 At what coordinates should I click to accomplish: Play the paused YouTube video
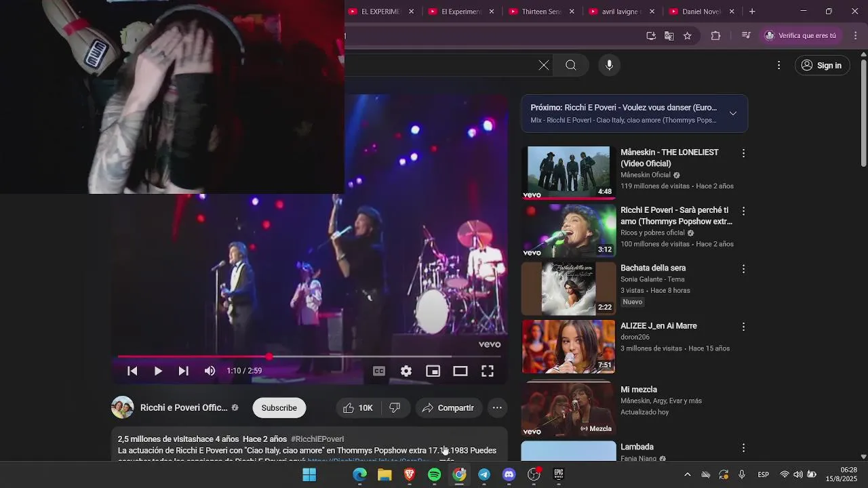pos(158,371)
